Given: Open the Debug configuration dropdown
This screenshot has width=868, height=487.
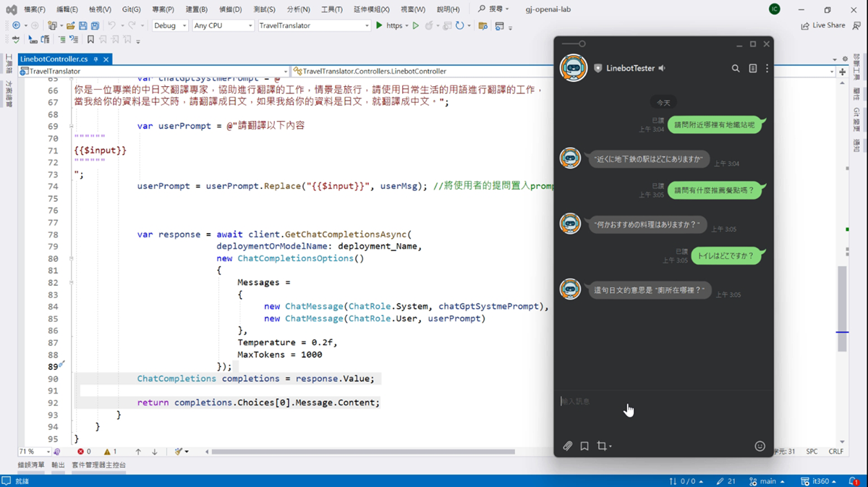Looking at the screenshot, I should pyautogui.click(x=170, y=25).
